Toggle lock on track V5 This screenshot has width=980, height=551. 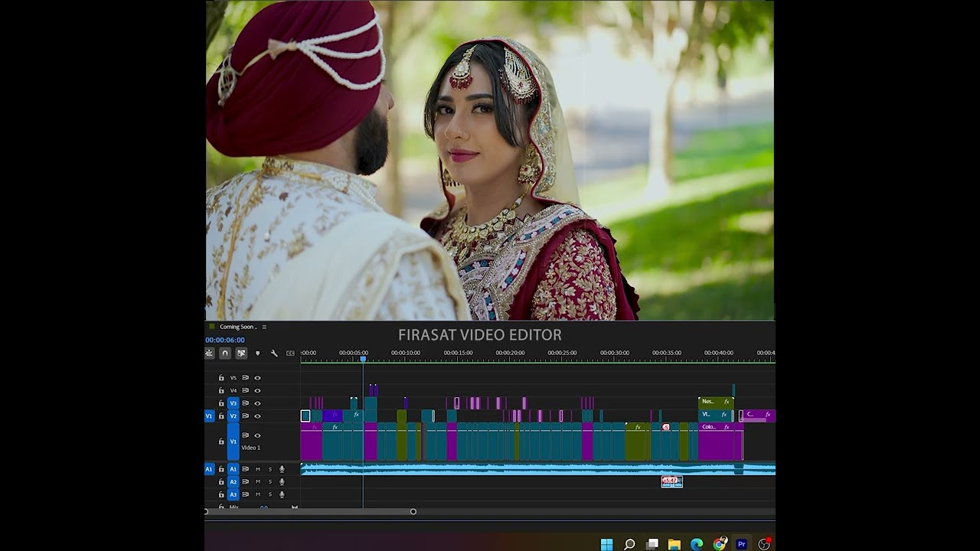pos(221,377)
